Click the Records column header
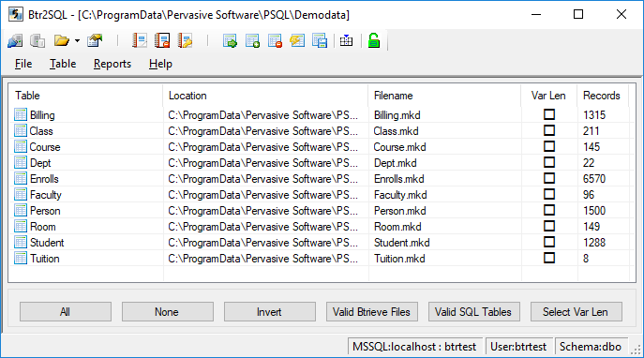644x358 pixels. 602,96
